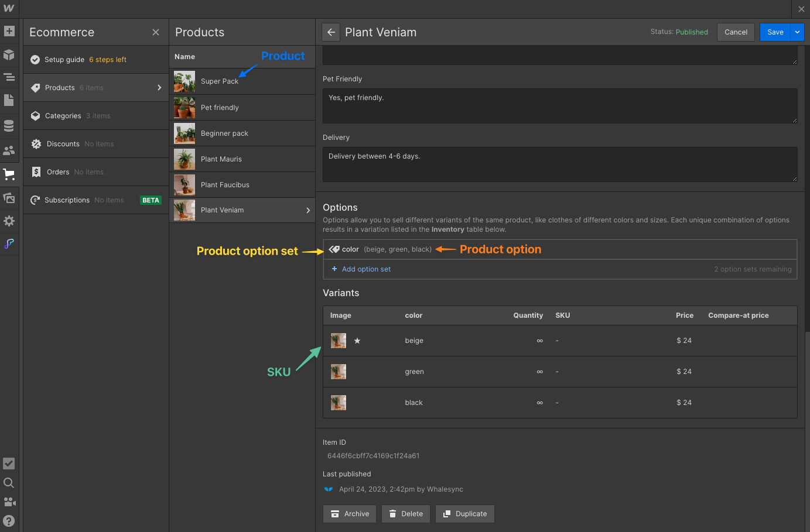This screenshot has width=810, height=532.
Task: Open the CMS Collections database icon
Action: [9, 126]
